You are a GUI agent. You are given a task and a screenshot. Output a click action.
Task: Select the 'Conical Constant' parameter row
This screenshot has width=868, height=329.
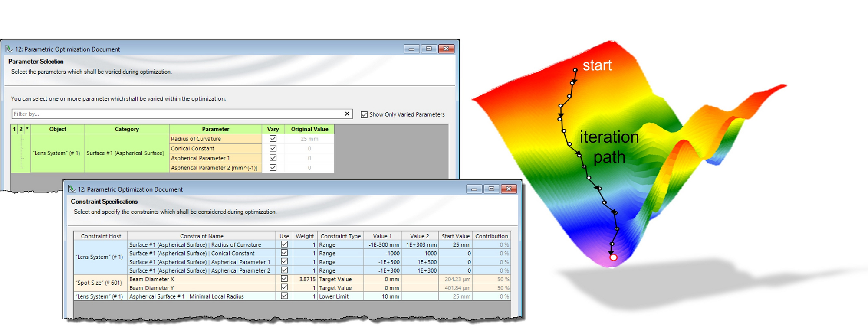point(215,148)
